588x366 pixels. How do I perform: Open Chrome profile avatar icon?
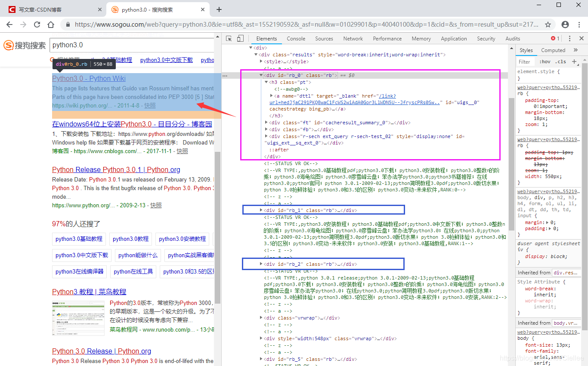pyautogui.click(x=565, y=25)
